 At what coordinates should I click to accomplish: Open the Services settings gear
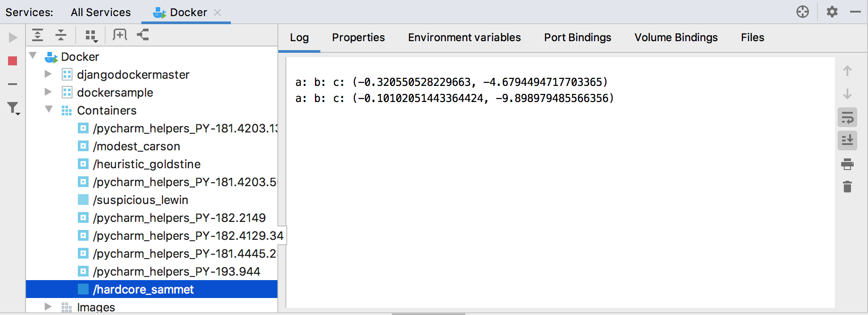(x=832, y=12)
